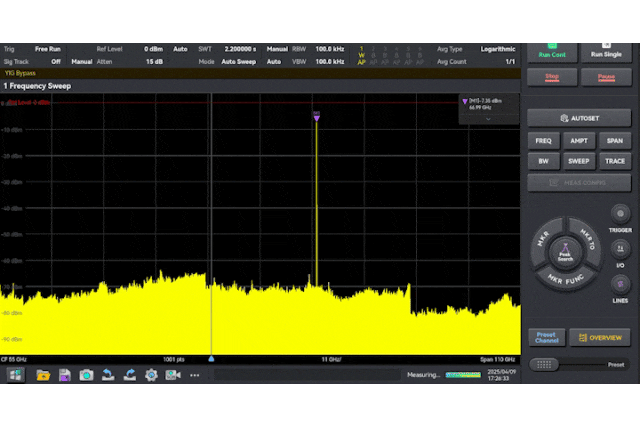Click the YIG Bypass status label
Screen dimensions: 640x427
[x=20, y=73]
